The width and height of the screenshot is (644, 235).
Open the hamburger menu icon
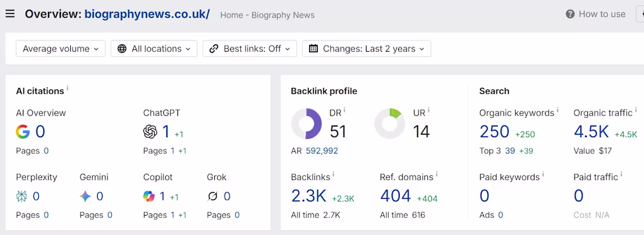point(11,13)
